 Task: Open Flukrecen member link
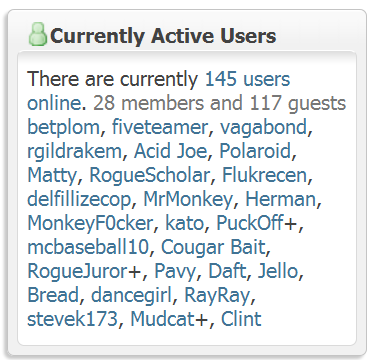pos(264,175)
